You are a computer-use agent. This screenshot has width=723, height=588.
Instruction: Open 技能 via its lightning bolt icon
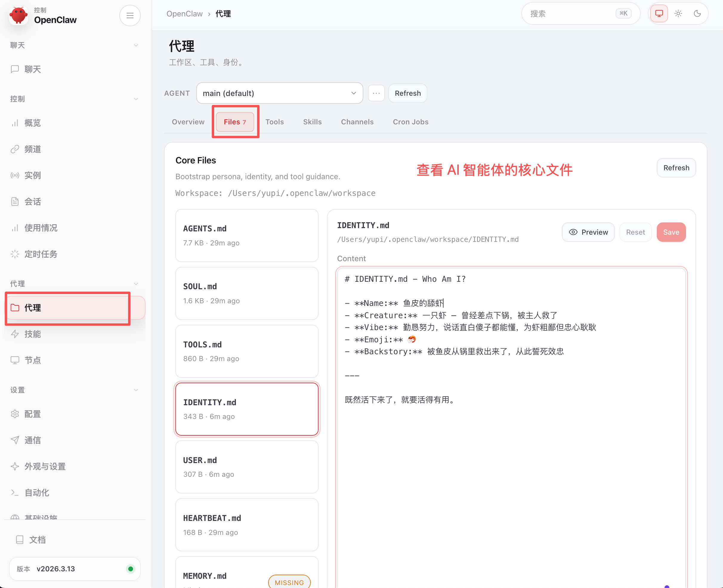15,334
